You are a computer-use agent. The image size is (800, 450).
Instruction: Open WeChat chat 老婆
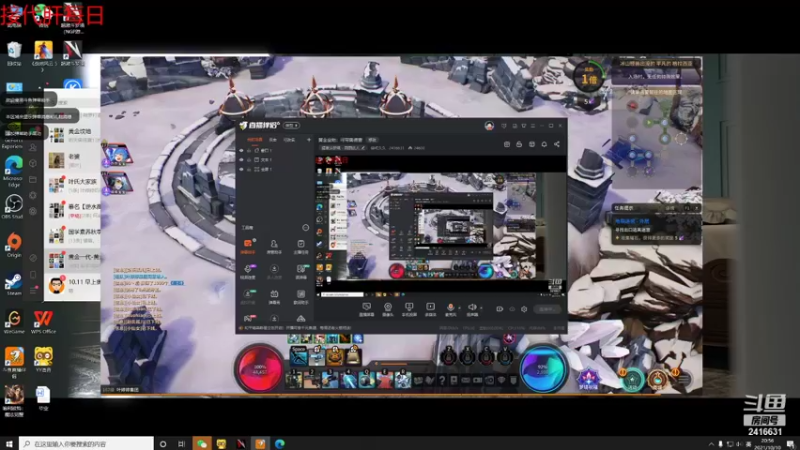[x=72, y=160]
